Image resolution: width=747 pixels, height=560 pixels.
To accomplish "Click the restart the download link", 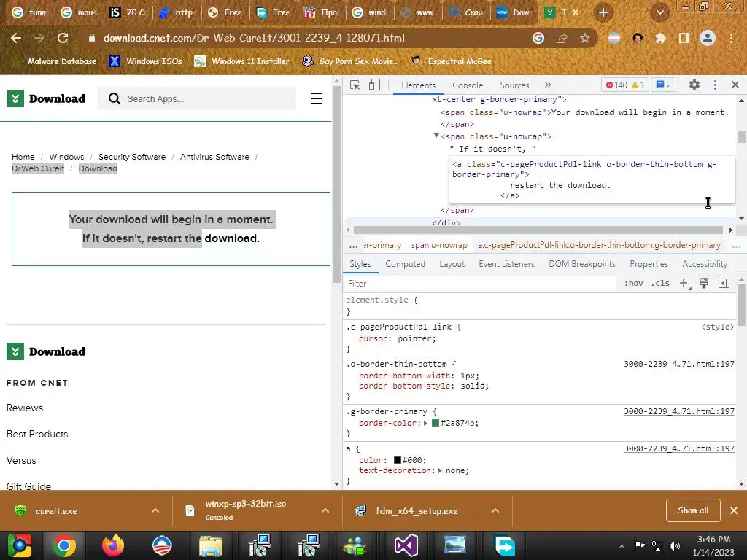I will tap(203, 238).
